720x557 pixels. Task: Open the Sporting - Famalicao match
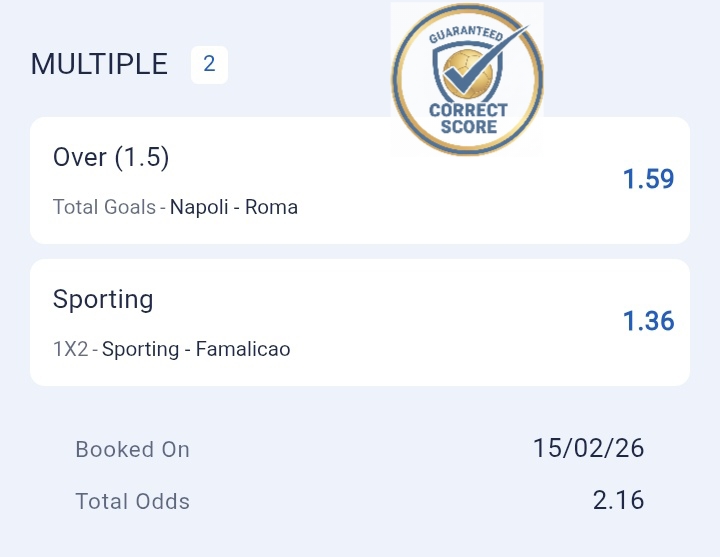196,350
